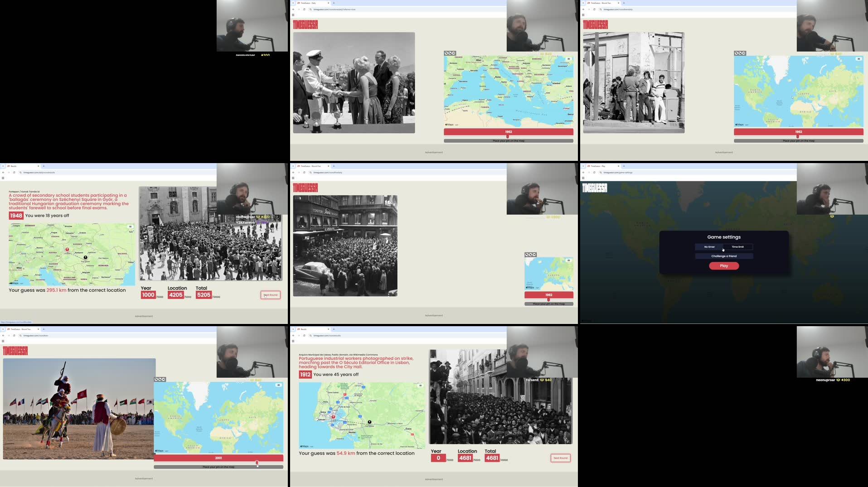Screen dimensions: 868x487
Task: Click the Next Round button
Action: click(271, 295)
